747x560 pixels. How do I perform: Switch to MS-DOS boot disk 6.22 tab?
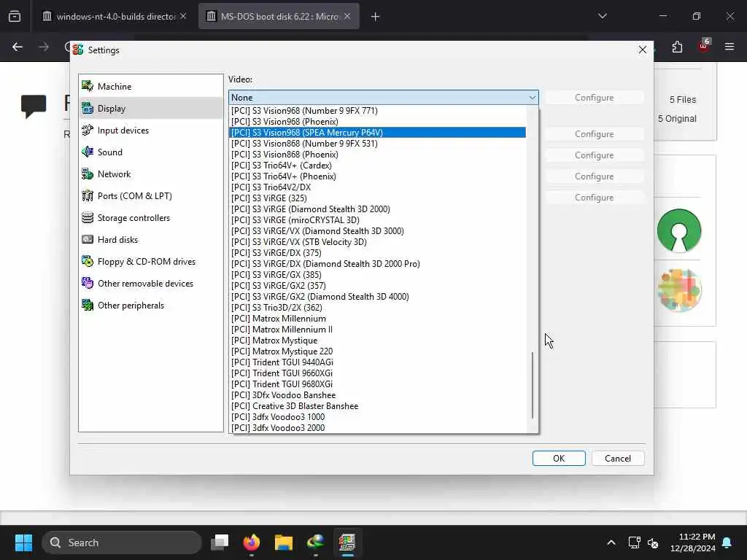pos(279,16)
